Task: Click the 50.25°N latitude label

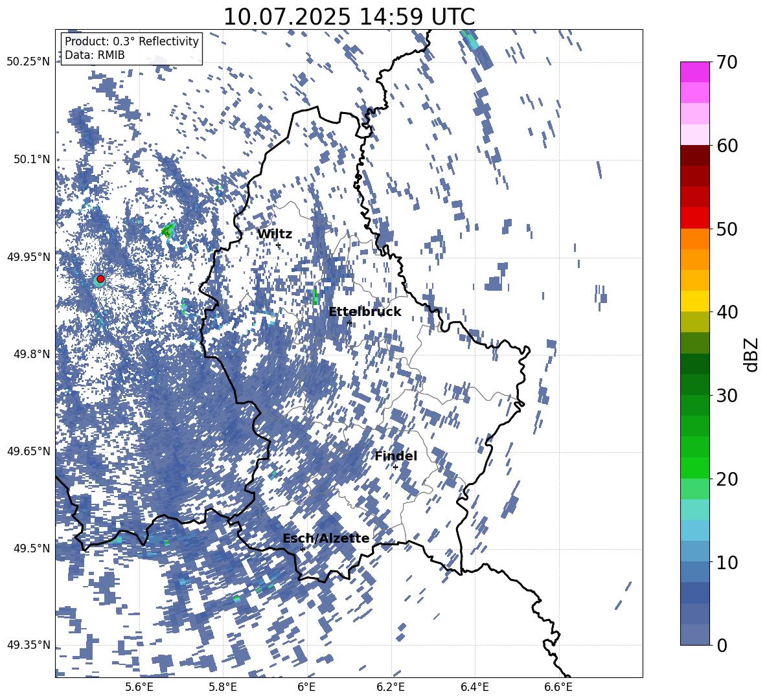Action: [29, 62]
